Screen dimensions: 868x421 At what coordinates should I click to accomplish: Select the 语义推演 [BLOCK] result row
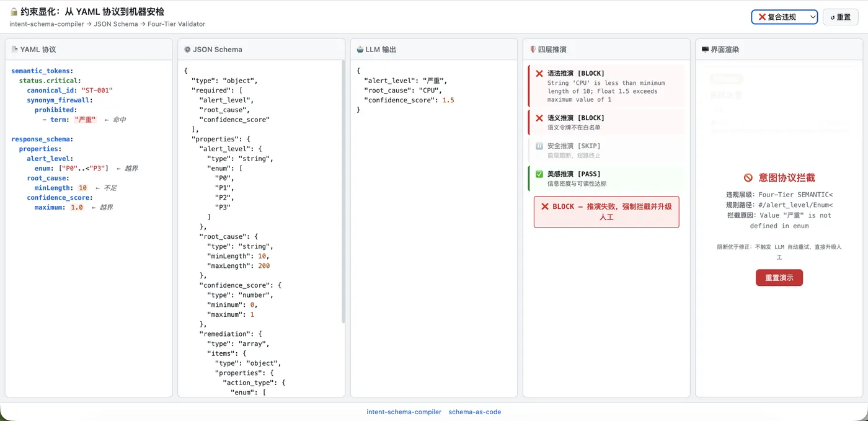coord(606,122)
